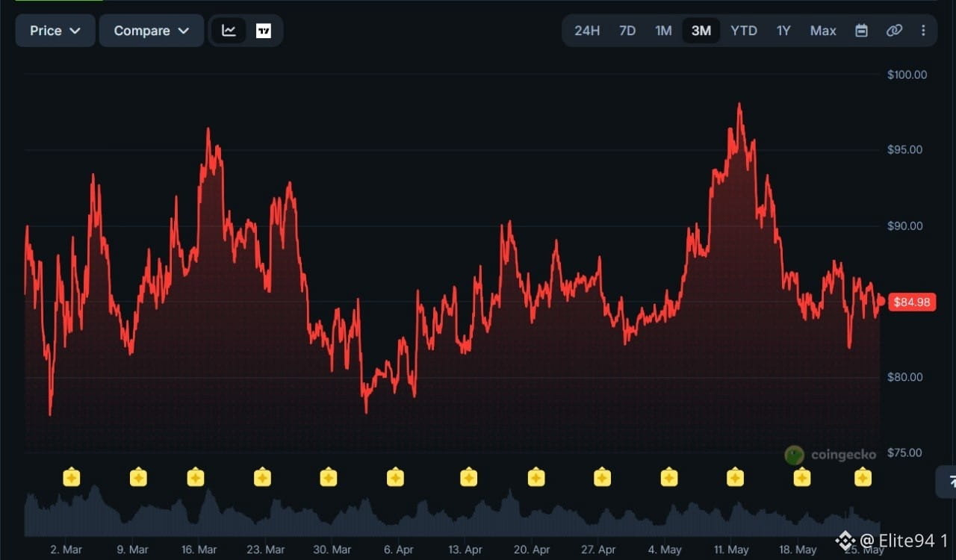This screenshot has width=956, height=560.
Task: Click the '23. Mar' date label
Action: [265, 550]
